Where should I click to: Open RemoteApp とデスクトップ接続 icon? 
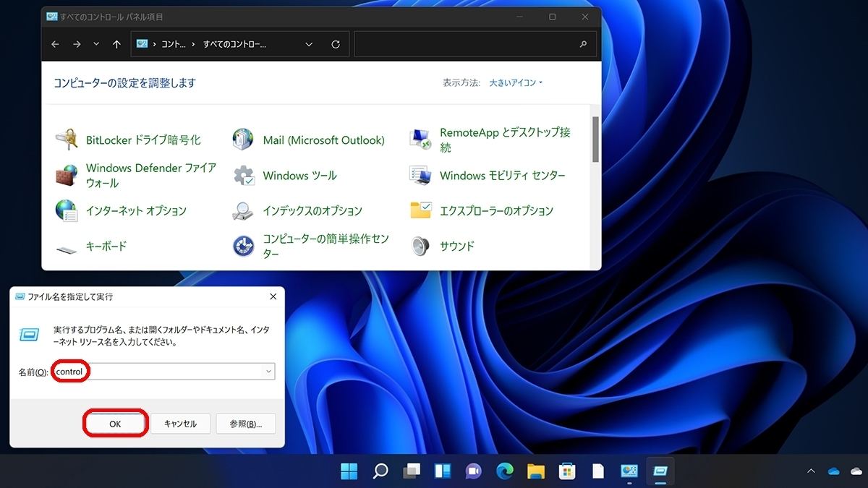click(x=420, y=140)
